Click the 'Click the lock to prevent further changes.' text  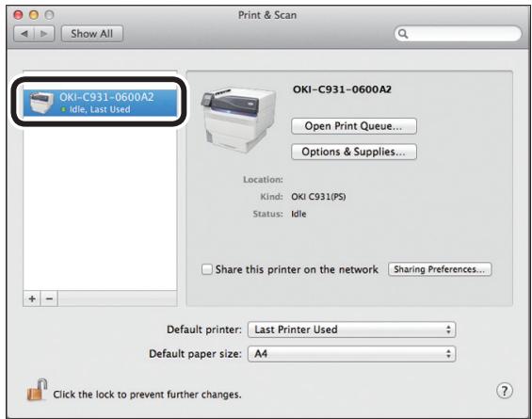[x=147, y=395]
